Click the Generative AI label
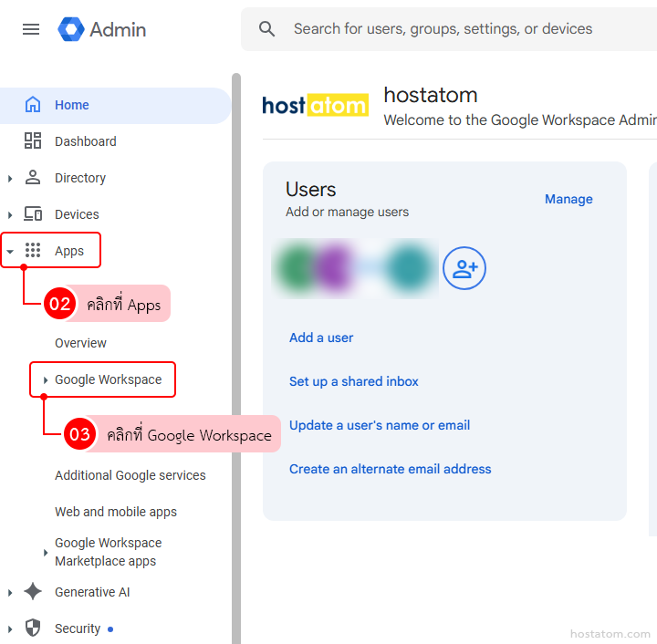The image size is (657, 644). coord(92,592)
